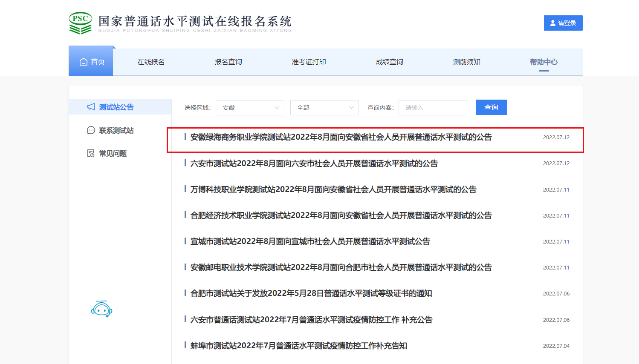
Task: Open 合肥经济技术职业学院测试站 announcement
Action: (x=341, y=215)
